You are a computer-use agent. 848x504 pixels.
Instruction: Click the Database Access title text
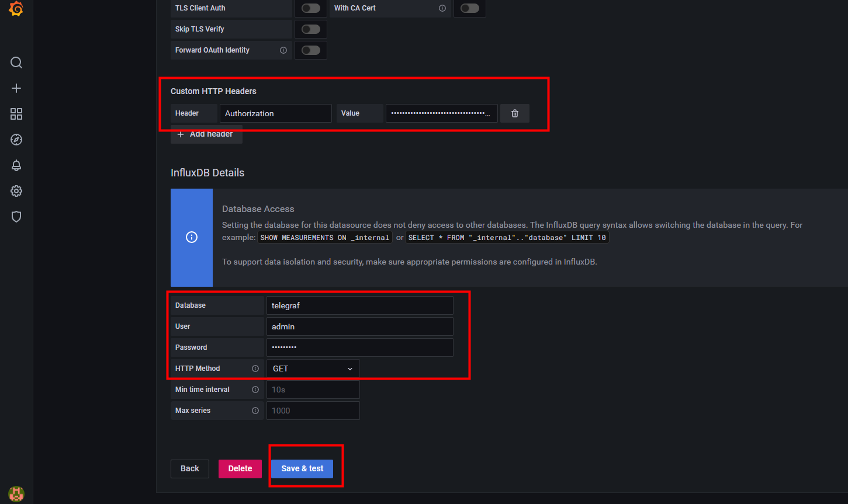point(258,209)
